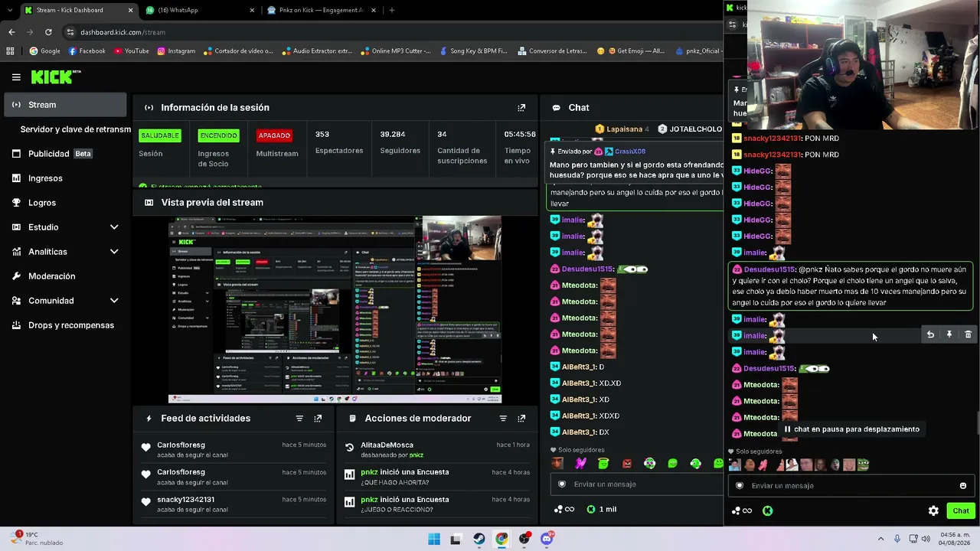Click username Desudesu1515 in highlighted popout message
Image resolution: width=980 pixels, height=551 pixels.
click(x=770, y=269)
